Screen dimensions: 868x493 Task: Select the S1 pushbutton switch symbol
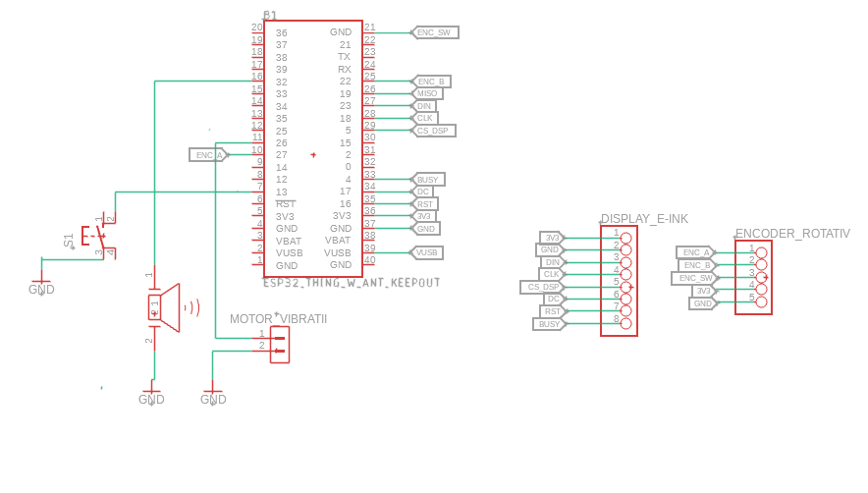point(98,237)
